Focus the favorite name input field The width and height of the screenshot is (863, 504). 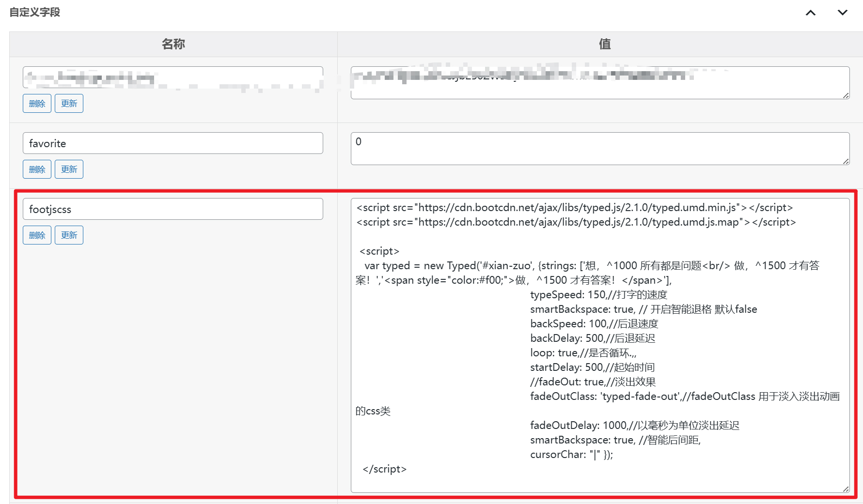(x=173, y=143)
